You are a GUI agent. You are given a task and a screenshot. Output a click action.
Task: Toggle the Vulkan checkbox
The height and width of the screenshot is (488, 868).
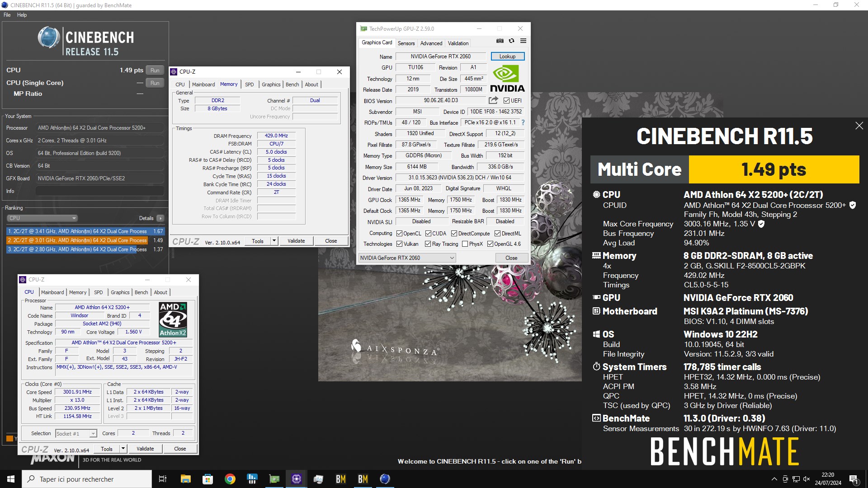(399, 244)
